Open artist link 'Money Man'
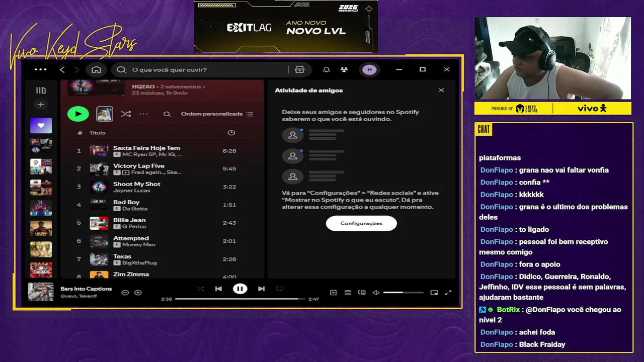 (139, 245)
